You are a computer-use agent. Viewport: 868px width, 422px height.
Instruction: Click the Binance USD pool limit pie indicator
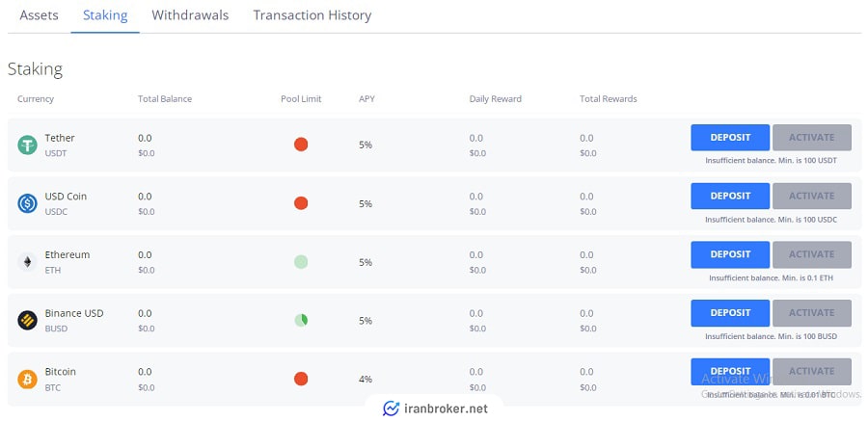[x=301, y=320]
